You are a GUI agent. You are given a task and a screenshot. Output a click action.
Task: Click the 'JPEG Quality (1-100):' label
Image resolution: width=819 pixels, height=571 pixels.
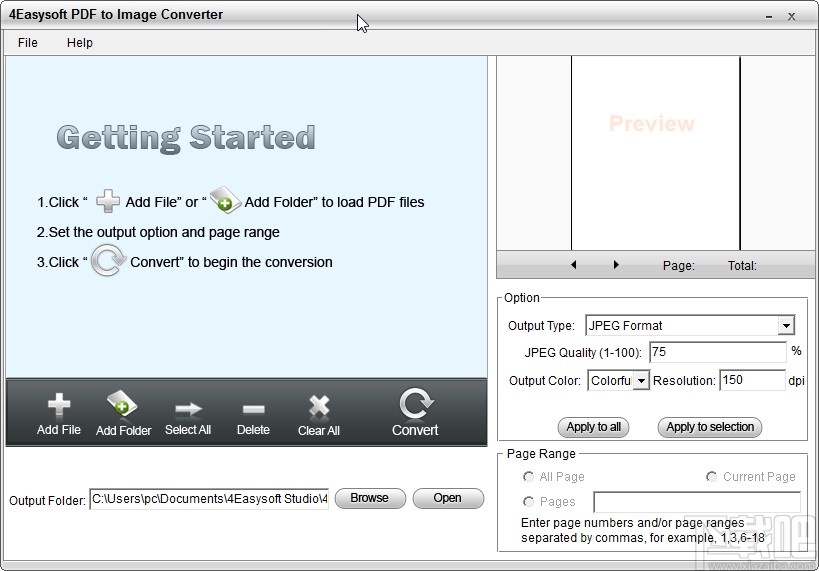click(583, 353)
